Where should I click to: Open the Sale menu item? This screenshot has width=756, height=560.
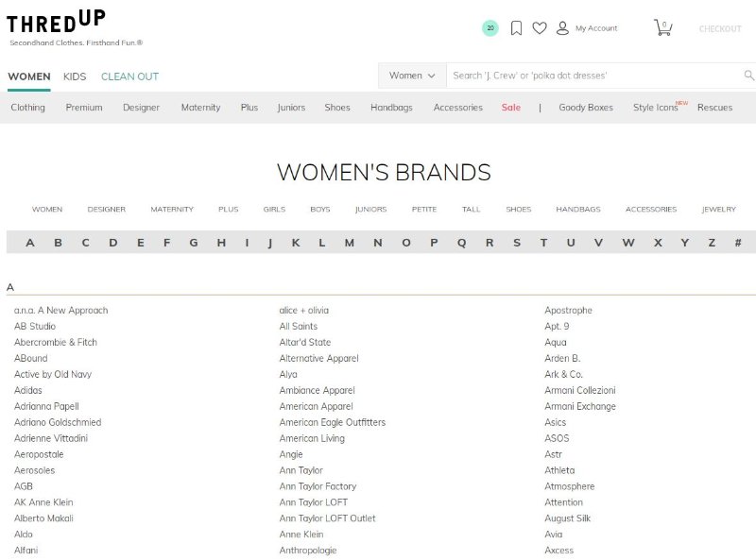tap(511, 108)
